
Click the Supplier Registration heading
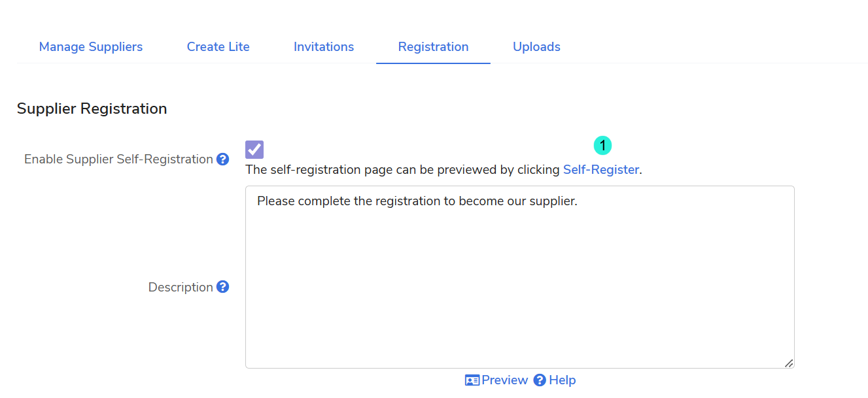pos(92,108)
